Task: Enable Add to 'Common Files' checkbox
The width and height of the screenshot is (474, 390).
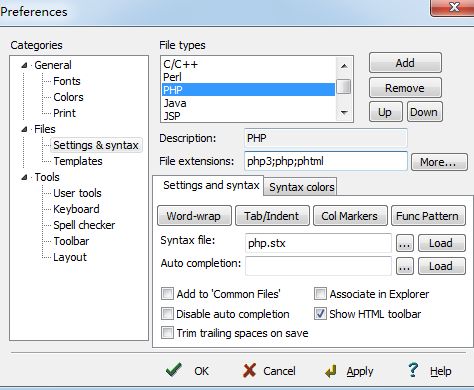Action: pos(167,294)
